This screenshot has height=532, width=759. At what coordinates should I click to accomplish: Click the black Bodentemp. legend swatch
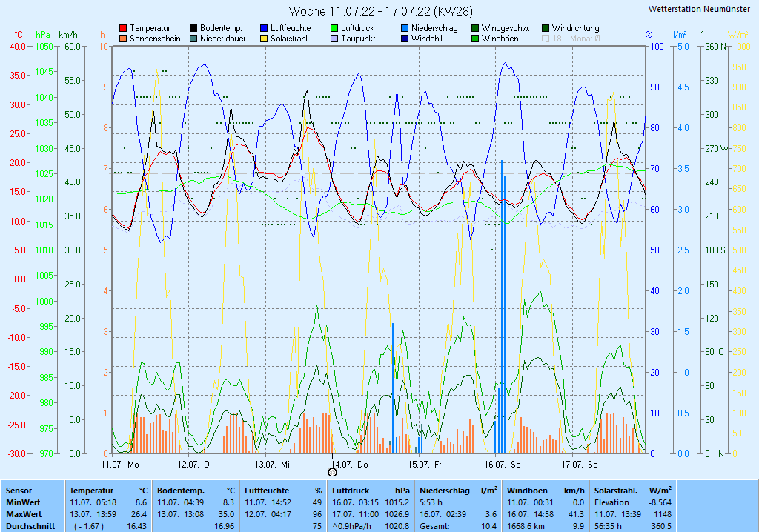click(193, 29)
